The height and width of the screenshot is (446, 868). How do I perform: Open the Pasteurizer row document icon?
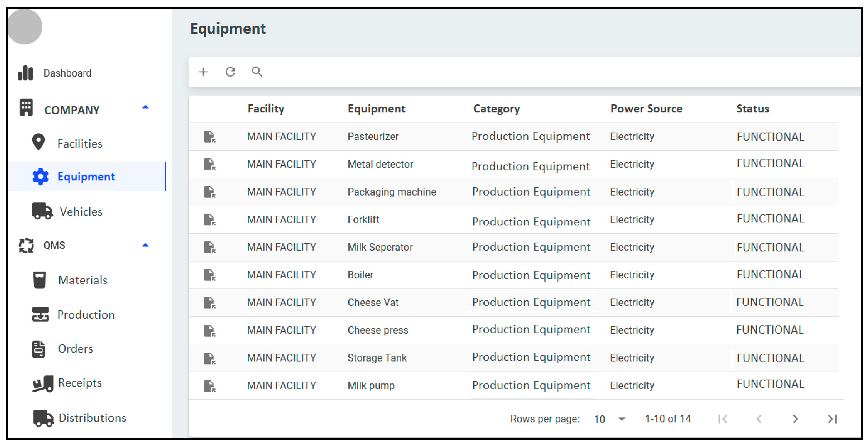tap(209, 137)
